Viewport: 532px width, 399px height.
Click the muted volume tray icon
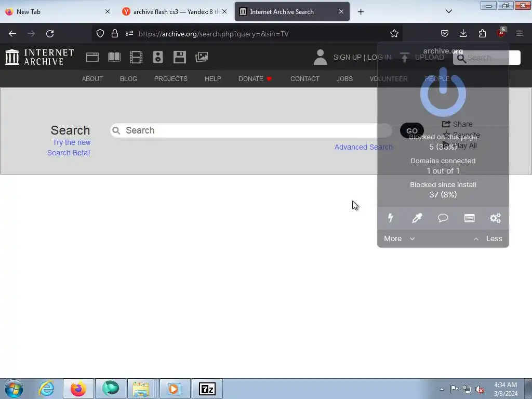pyautogui.click(x=480, y=389)
